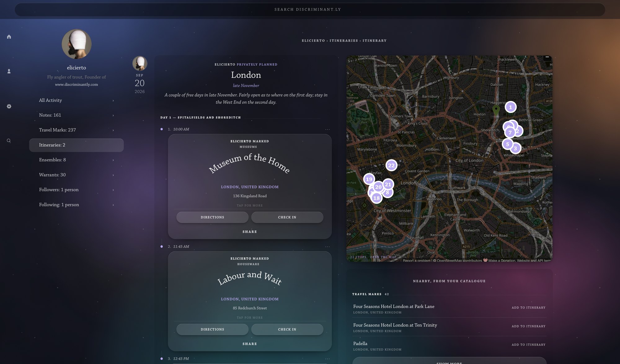Add Padella to itinerary
This screenshot has height=364, width=620.
pyautogui.click(x=528, y=345)
